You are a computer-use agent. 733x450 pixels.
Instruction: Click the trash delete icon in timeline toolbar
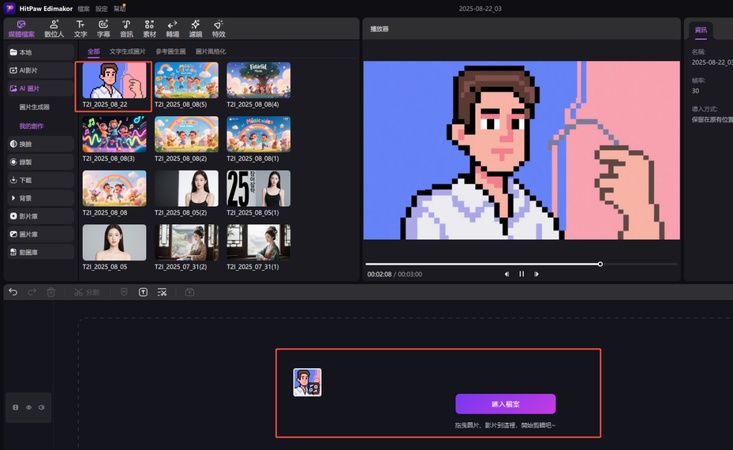click(51, 292)
